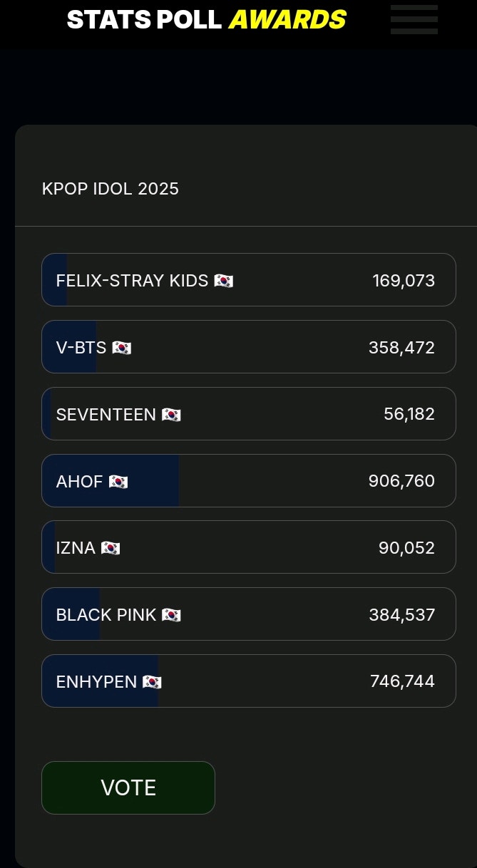Viewport: 477px width, 868px height.
Task: Select the V-BTS poll option
Action: 249,347
